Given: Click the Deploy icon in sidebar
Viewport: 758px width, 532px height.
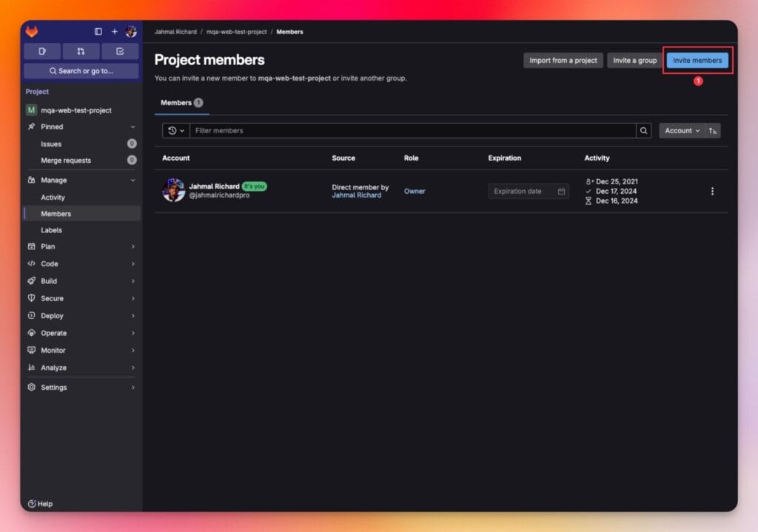Looking at the screenshot, I should click(x=31, y=315).
